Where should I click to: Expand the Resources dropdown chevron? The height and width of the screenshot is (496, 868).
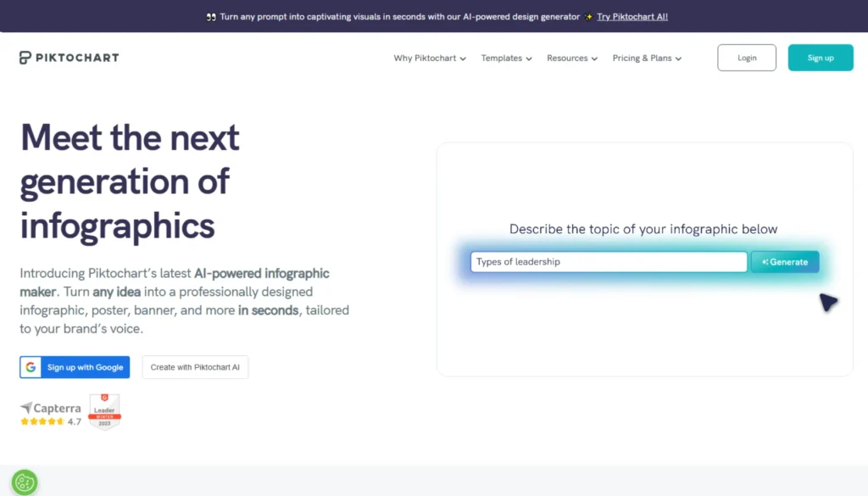coord(594,59)
